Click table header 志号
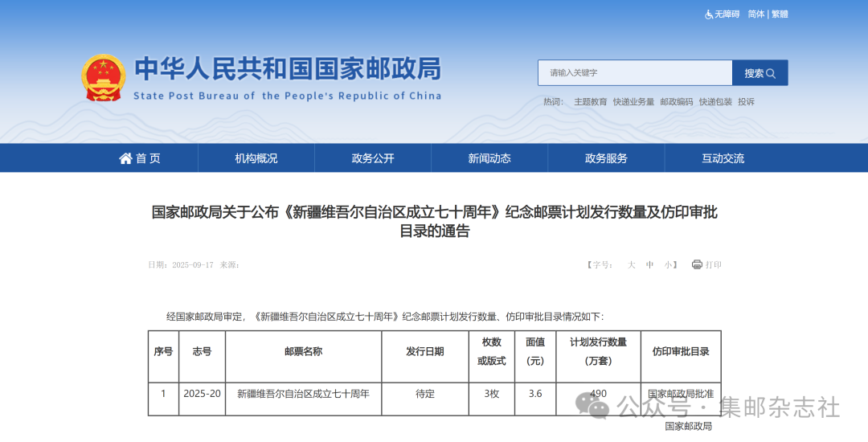Viewport: 868px width, 442px height. (x=202, y=352)
